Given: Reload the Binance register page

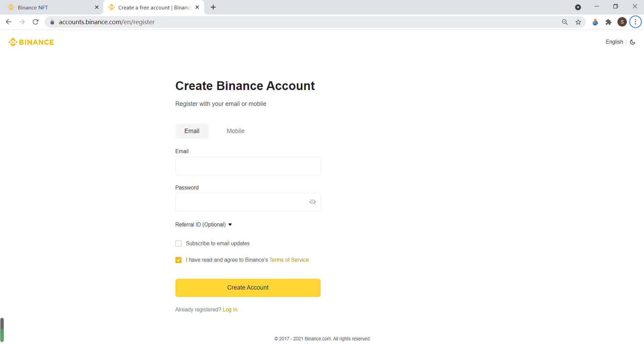Looking at the screenshot, I should (36, 22).
